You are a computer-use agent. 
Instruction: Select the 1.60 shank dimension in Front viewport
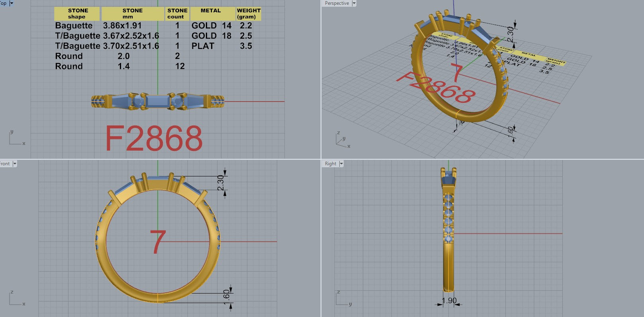pos(227,296)
